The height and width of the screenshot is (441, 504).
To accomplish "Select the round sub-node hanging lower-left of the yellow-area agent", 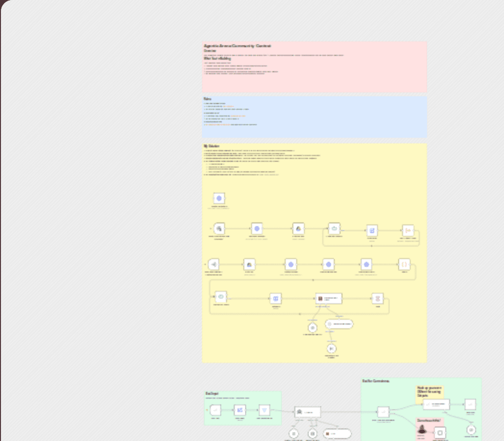I will tap(313, 328).
